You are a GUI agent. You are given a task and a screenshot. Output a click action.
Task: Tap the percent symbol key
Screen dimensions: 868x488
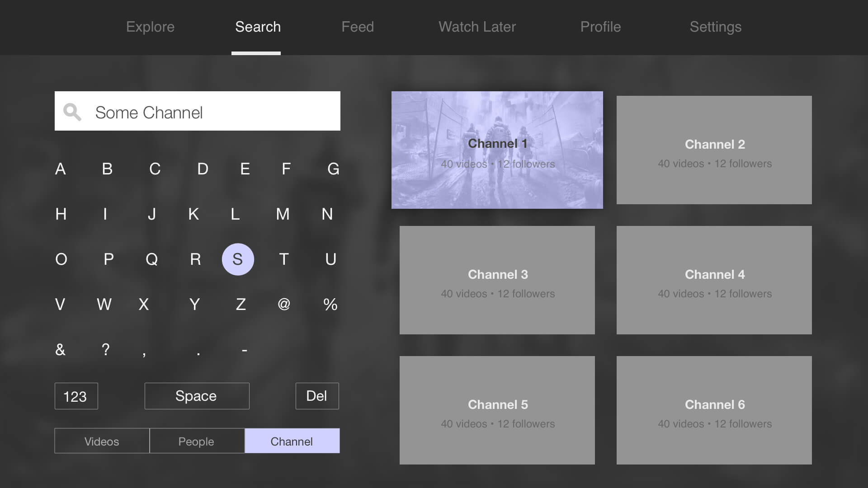coord(330,305)
